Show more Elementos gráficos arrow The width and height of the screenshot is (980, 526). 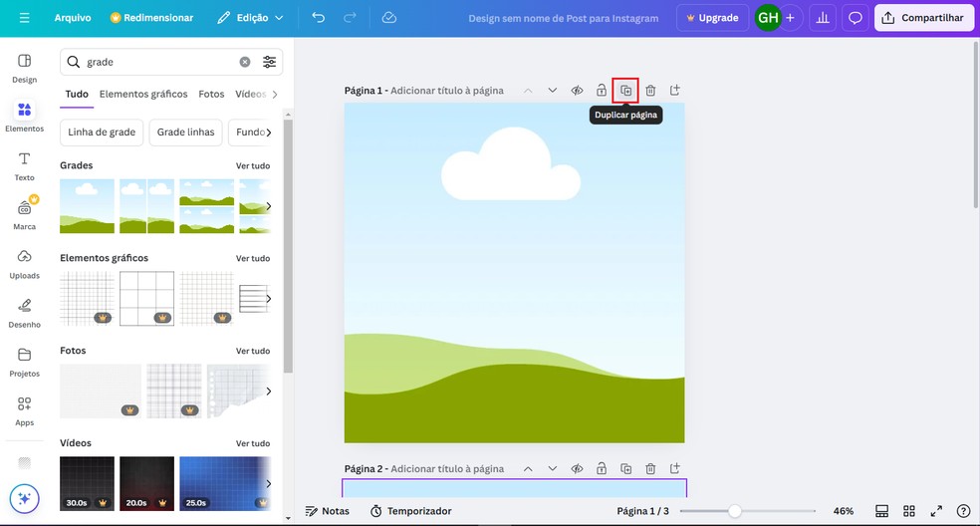coord(269,298)
